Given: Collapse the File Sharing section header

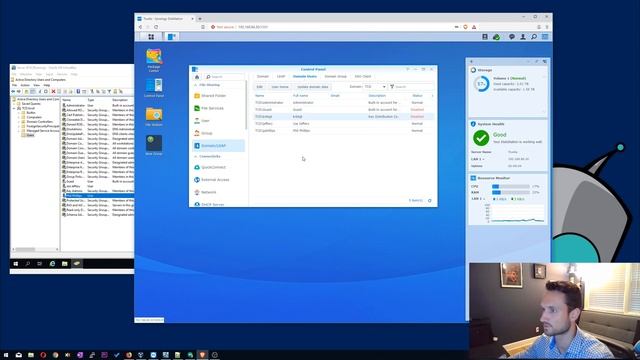Looking at the screenshot, I should (x=196, y=85).
